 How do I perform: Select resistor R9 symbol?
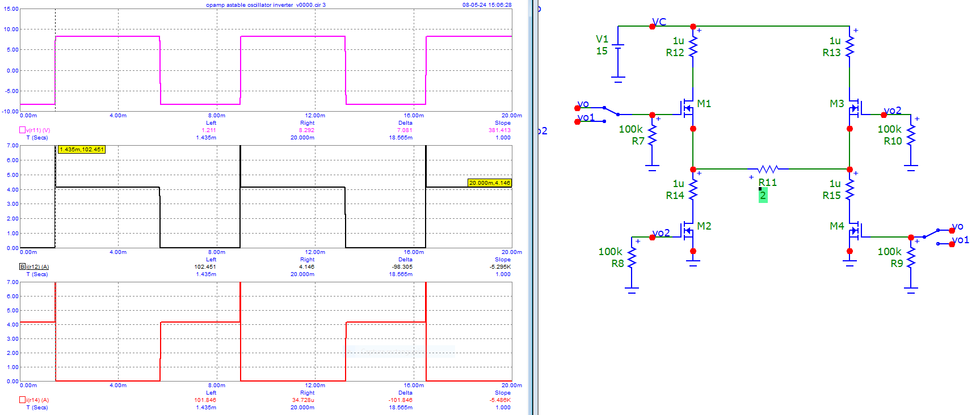[x=911, y=258]
